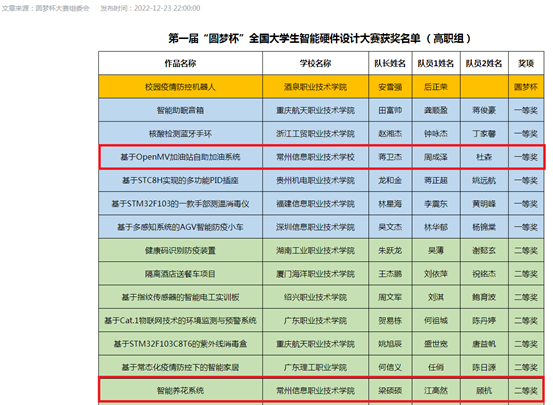This screenshot has width=553, height=405.
Task: Select the 校园疫情防控机器人 entry
Action: [x=180, y=87]
